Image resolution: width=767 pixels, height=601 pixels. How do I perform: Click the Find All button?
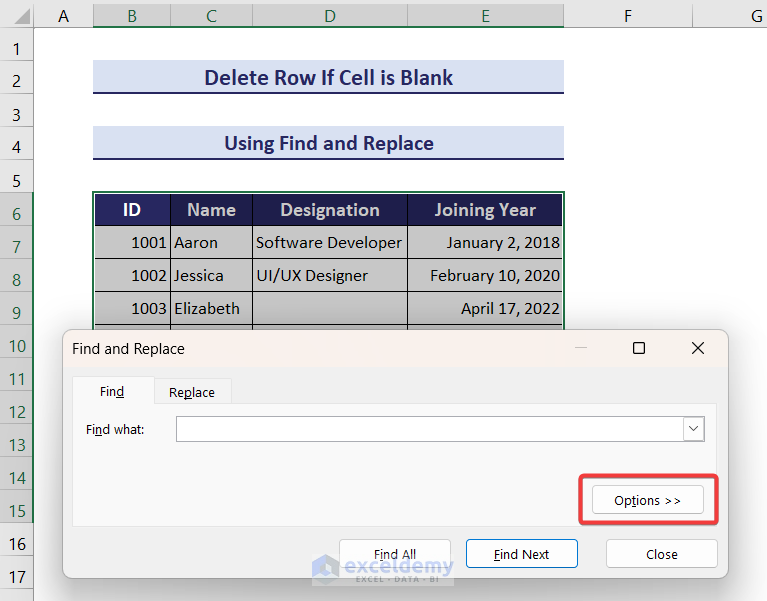coord(395,554)
